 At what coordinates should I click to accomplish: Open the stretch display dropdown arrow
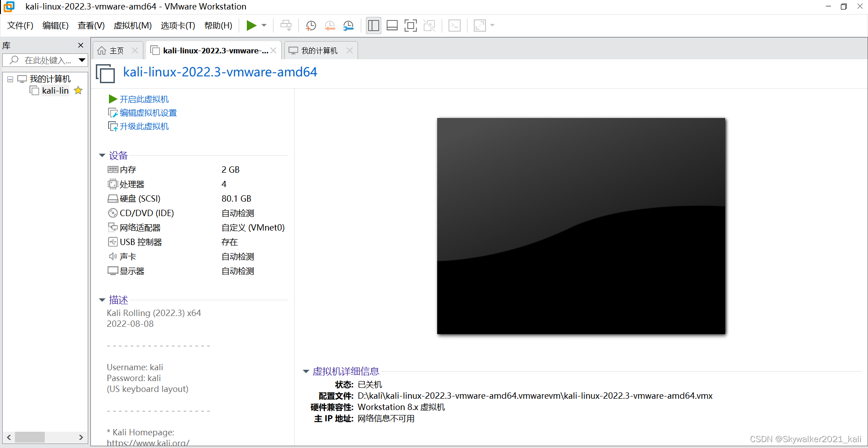pyautogui.click(x=492, y=26)
